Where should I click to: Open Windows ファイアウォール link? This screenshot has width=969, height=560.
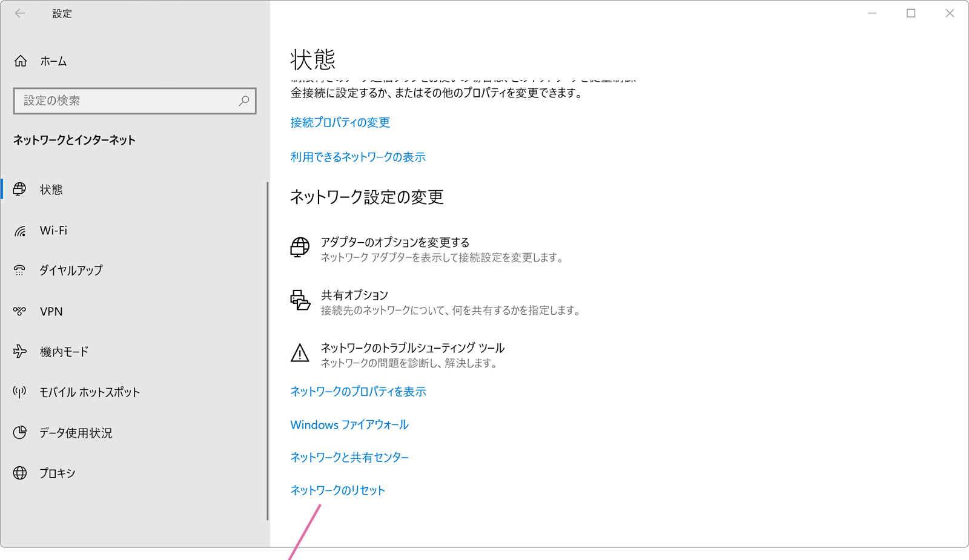tap(349, 424)
